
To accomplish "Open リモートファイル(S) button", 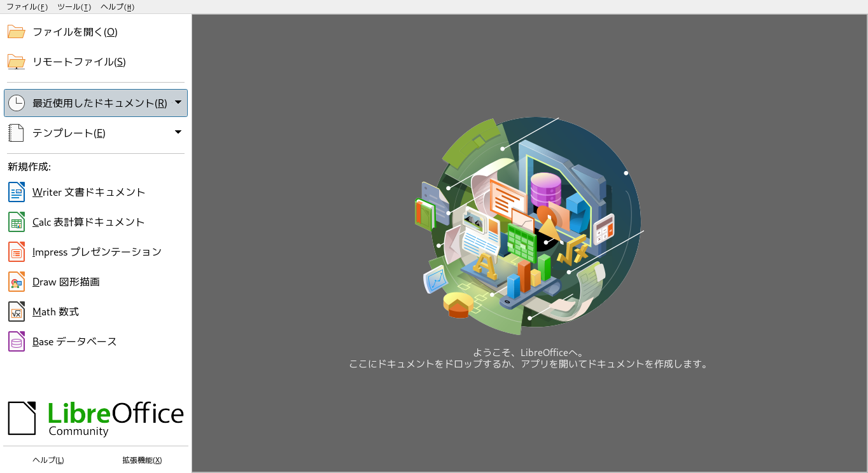I will (95, 62).
